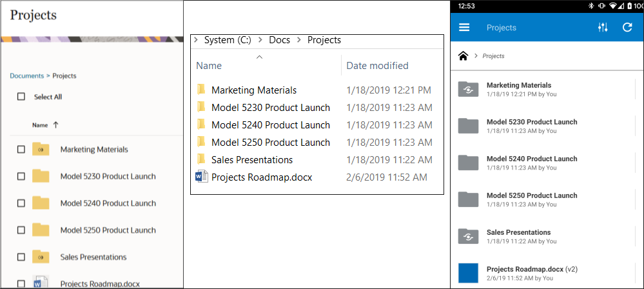This screenshot has width=644, height=289.
Task: Open the filter and sort settings icon
Action: [x=603, y=28]
